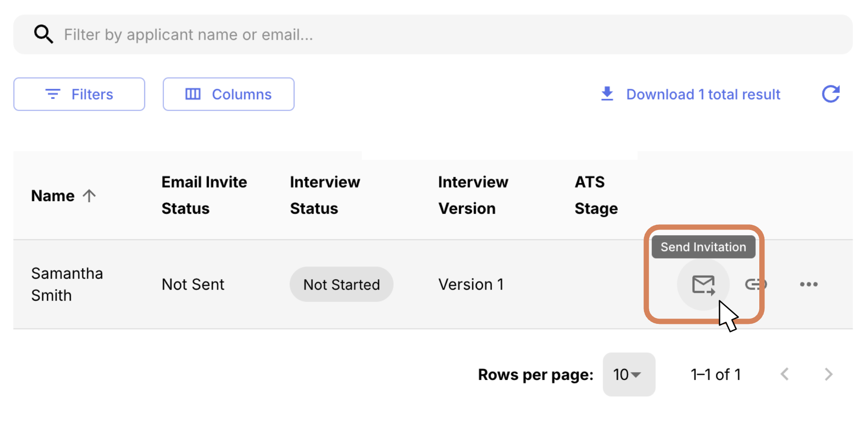Open more actions menu for Samantha Smith
The image size is (868, 438).
pos(808,284)
